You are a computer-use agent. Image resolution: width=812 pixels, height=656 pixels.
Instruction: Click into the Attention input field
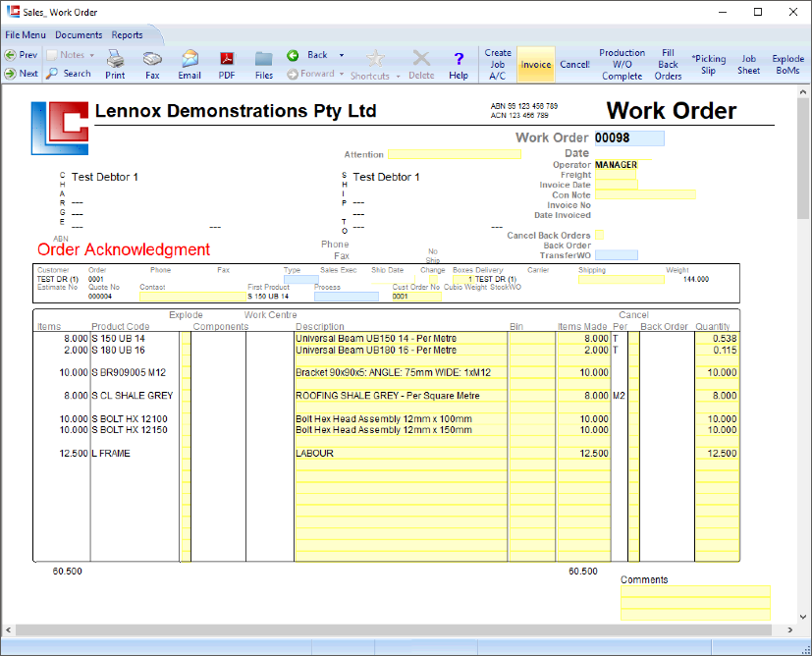(x=454, y=154)
